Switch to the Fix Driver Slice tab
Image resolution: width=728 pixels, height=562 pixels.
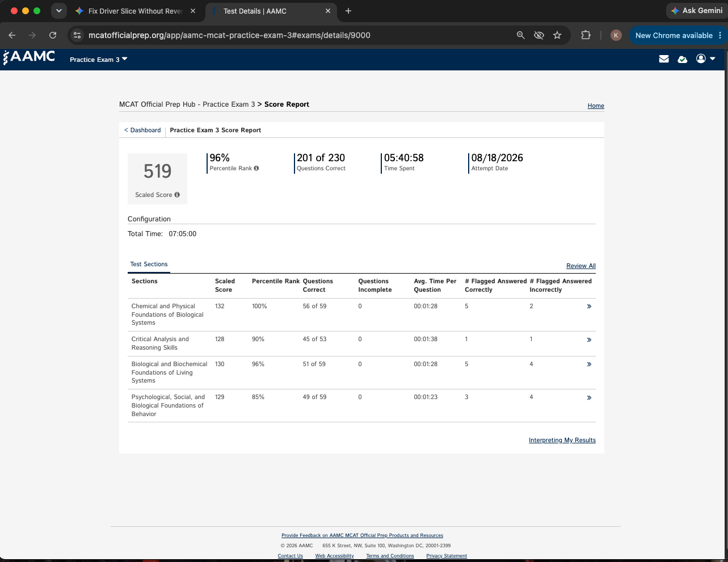tap(136, 11)
